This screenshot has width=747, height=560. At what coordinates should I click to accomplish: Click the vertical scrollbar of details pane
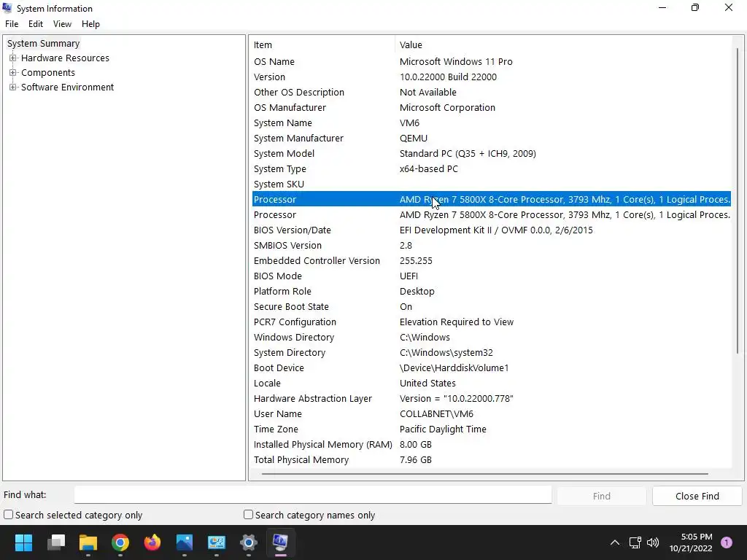coord(737,200)
